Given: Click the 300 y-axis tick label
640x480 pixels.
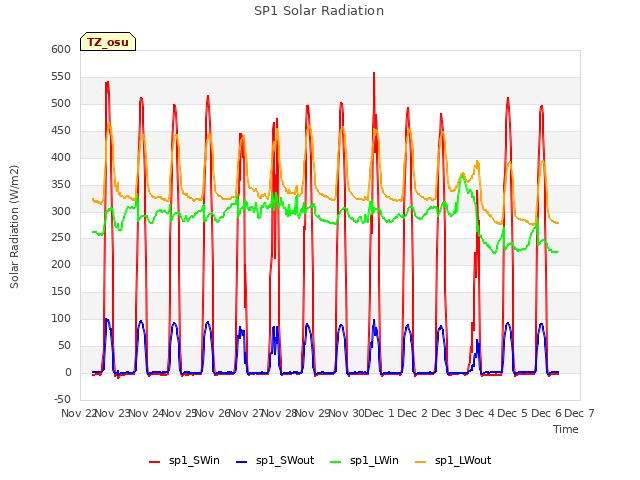Looking at the screenshot, I should click(x=61, y=211).
